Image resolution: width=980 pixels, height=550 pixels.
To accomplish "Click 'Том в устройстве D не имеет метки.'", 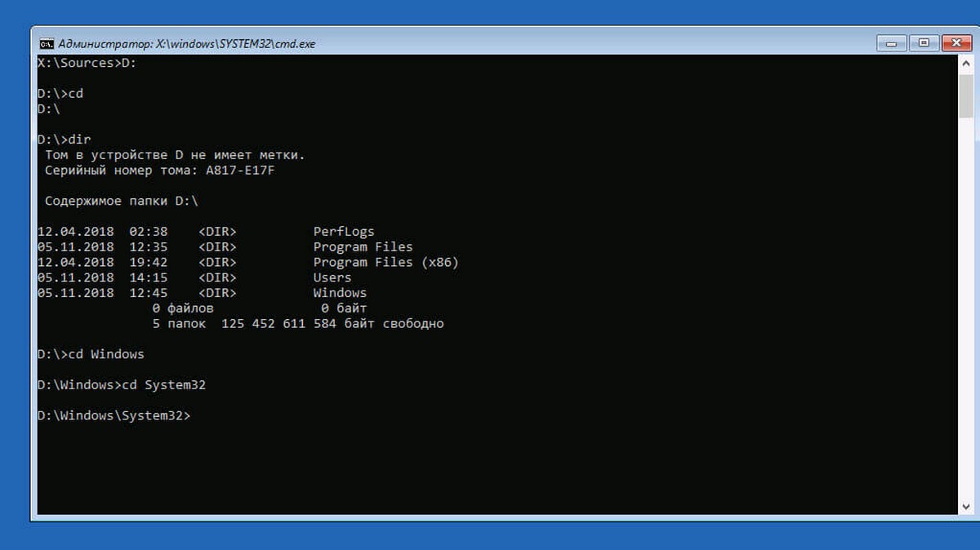I will 175,155.
